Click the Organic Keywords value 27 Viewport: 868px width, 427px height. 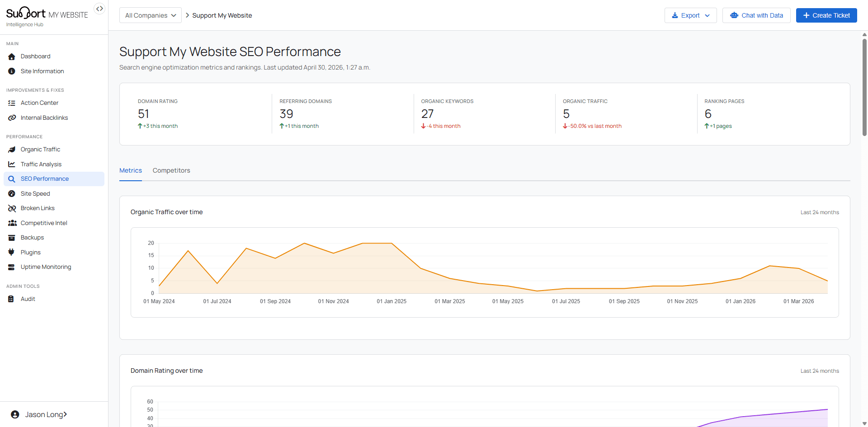pos(427,114)
